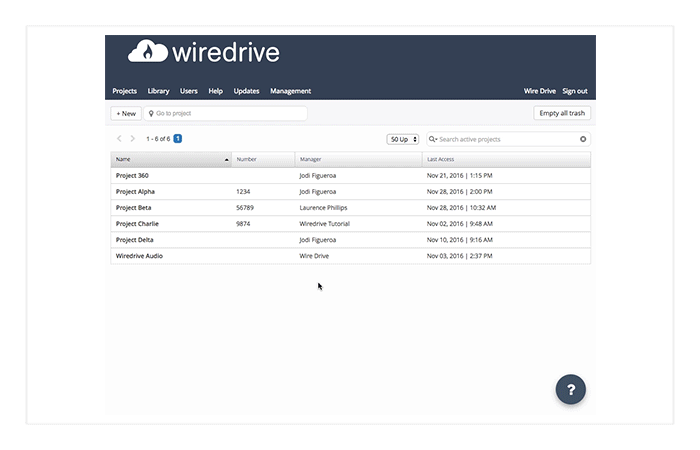Click Nov 28, 2016 | 2:00 PM date
The image size is (700, 450).
tap(459, 192)
